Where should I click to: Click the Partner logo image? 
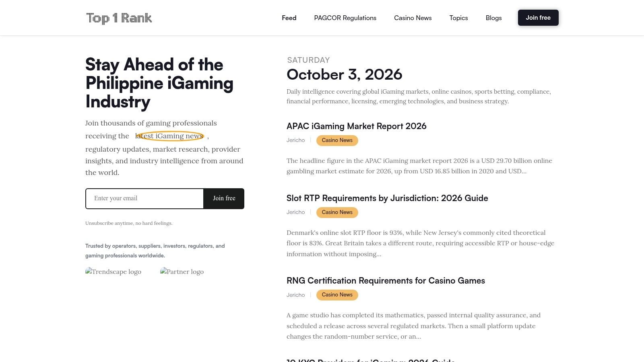click(x=182, y=271)
